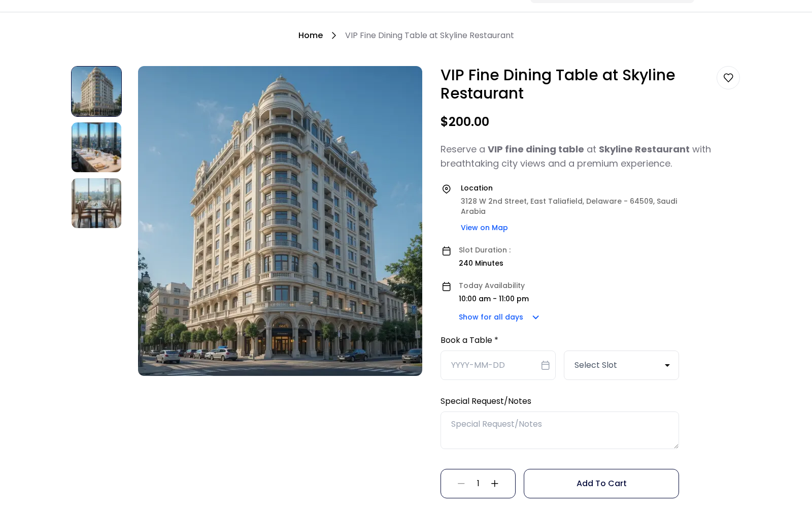Click the Today Availability calendar icon
Screen dimensions: 812x508
pyautogui.click(x=447, y=287)
